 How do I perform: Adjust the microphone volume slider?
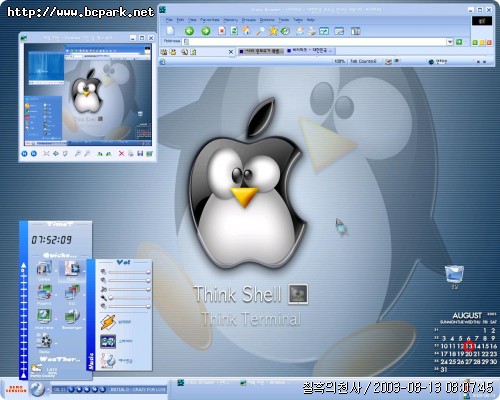129,298
